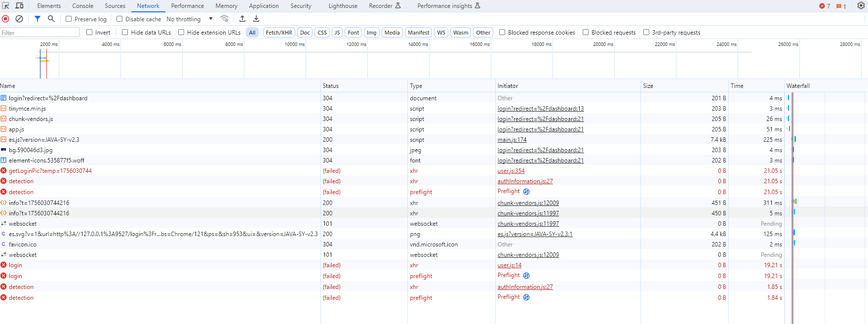This screenshot has width=868, height=324.
Task: Toggle device toolbar icon
Action: pyautogui.click(x=19, y=5)
